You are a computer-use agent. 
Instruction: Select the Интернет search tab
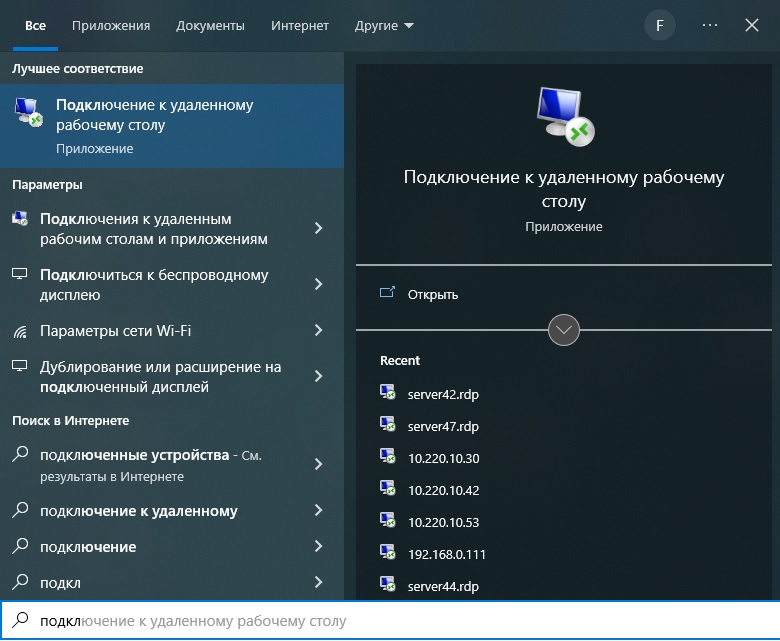point(300,26)
